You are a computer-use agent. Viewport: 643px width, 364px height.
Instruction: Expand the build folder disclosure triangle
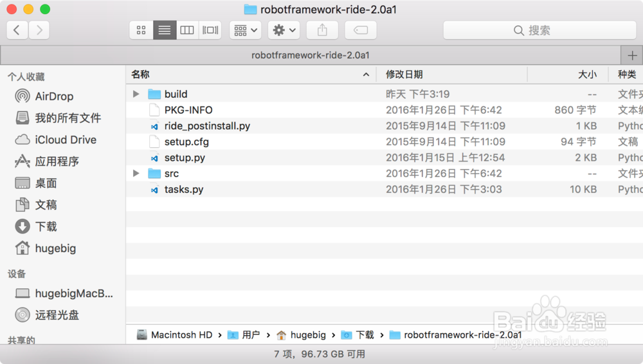136,94
